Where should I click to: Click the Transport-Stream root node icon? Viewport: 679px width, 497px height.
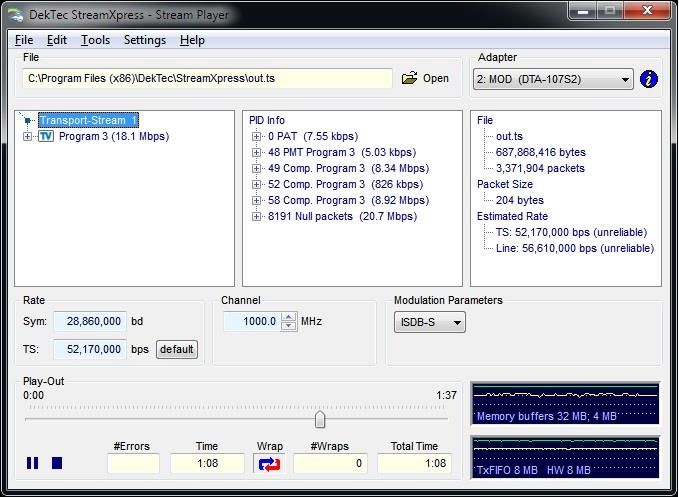28,120
